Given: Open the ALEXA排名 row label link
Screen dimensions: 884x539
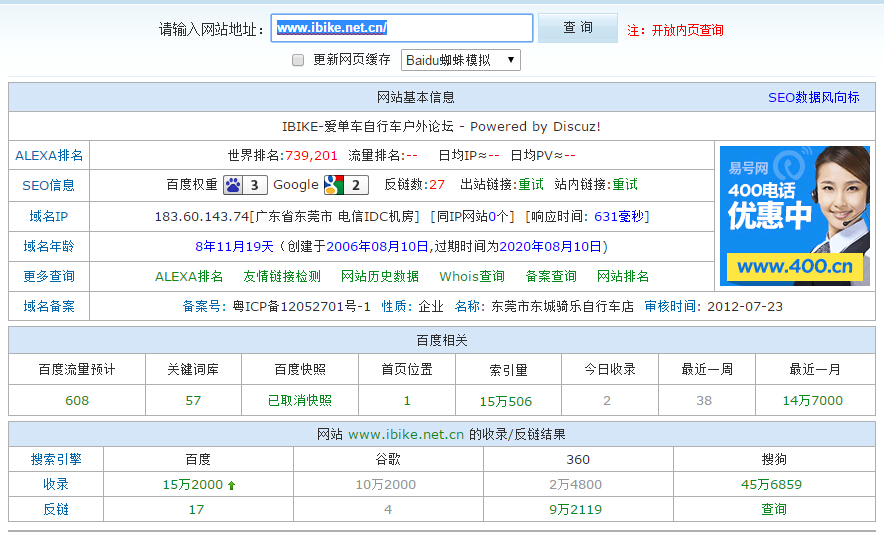Looking at the screenshot, I should pos(49,156).
